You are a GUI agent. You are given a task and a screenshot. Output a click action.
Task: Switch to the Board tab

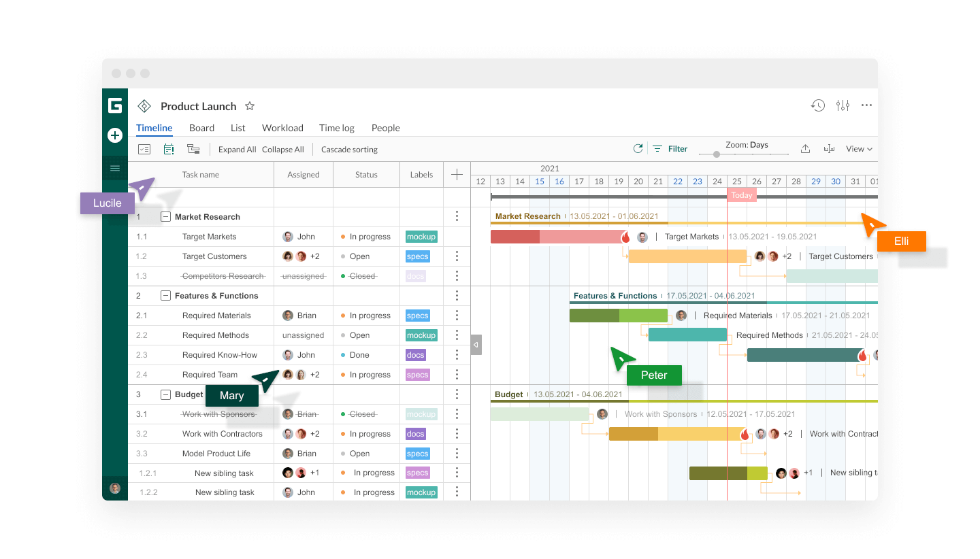pyautogui.click(x=201, y=128)
